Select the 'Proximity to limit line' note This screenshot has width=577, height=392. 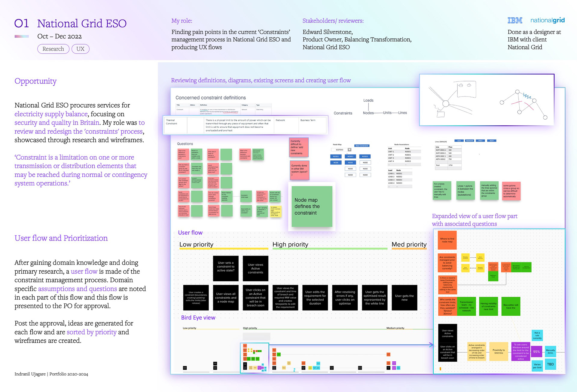[x=499, y=351]
